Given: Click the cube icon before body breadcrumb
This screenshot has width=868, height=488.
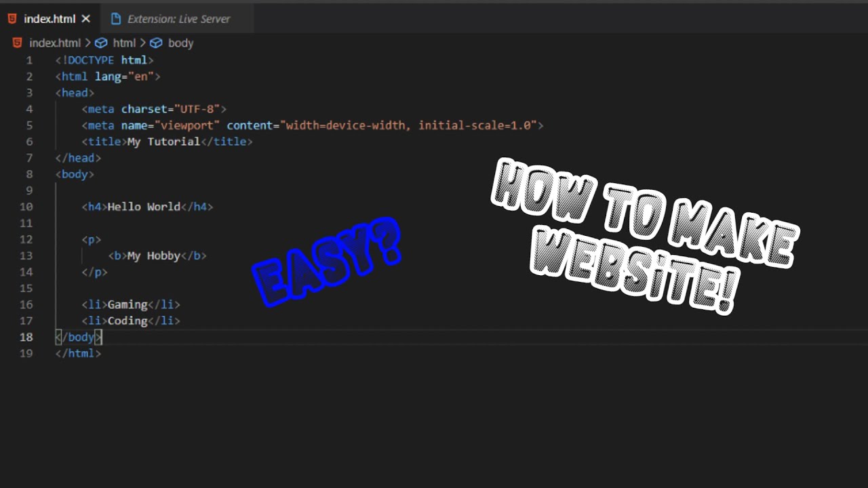Looking at the screenshot, I should pyautogui.click(x=156, y=43).
